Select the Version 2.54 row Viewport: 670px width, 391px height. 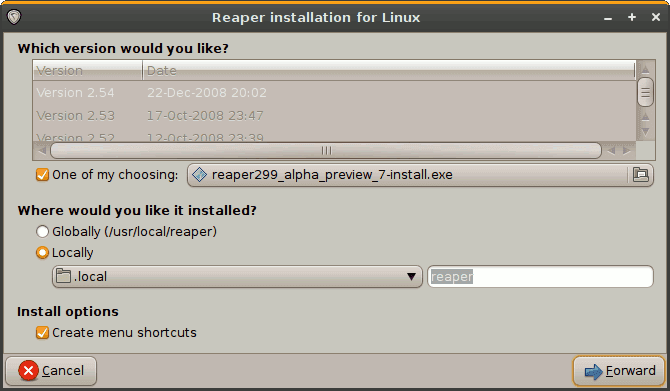(334, 93)
